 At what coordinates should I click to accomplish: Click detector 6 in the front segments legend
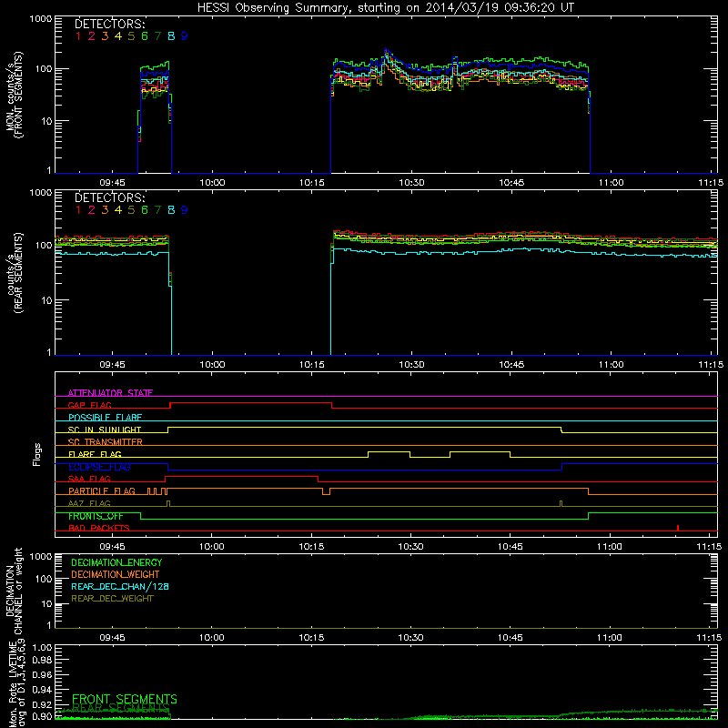(x=145, y=36)
